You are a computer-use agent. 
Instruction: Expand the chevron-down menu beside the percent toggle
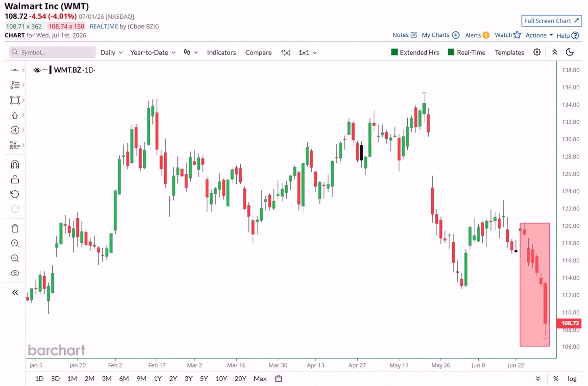[538, 379]
